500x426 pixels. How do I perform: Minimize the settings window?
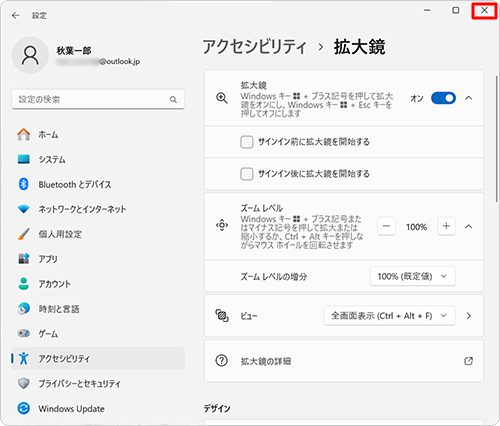[427, 10]
